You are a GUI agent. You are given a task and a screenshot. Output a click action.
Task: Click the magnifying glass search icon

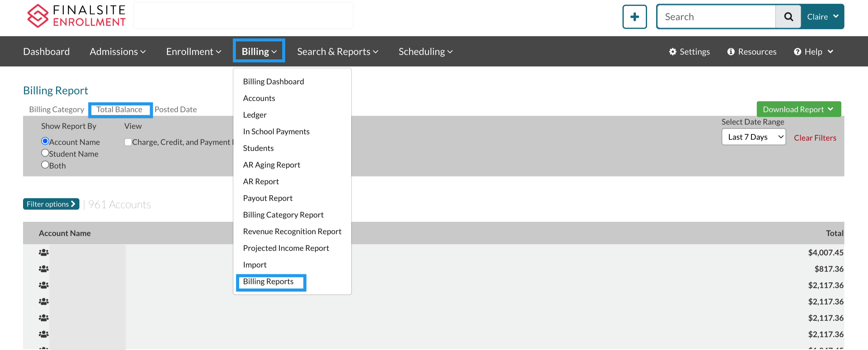788,17
